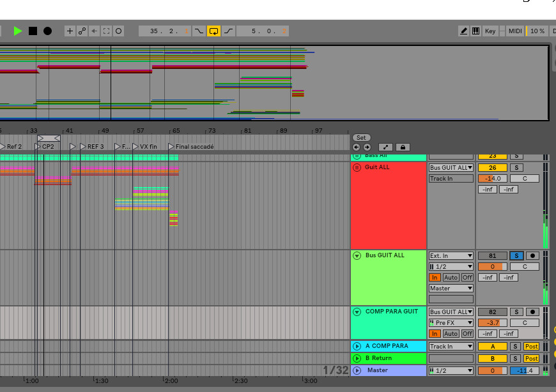Click the Arrangement Record circle button
Screen dimensions: 556x392
(x=47, y=31)
